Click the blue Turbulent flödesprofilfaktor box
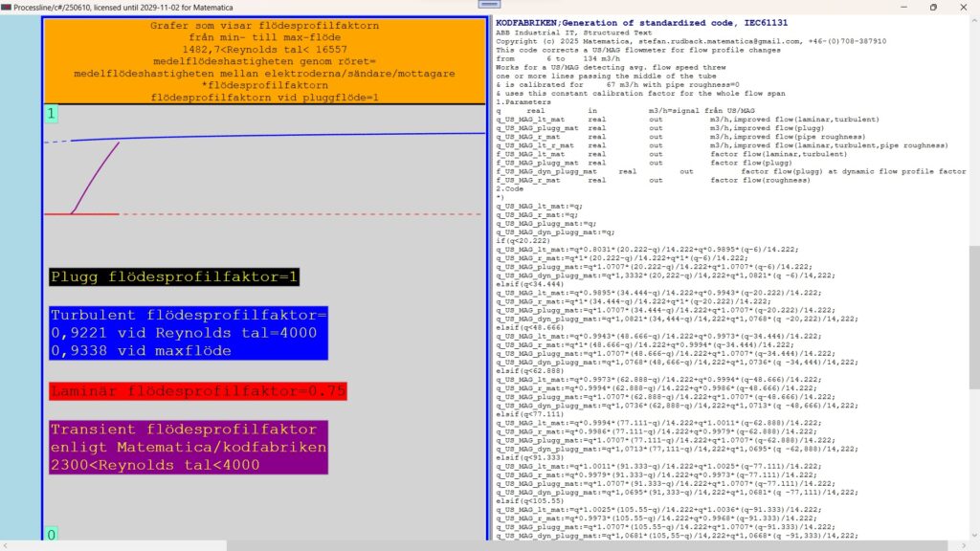The image size is (980, 551). (x=189, y=333)
